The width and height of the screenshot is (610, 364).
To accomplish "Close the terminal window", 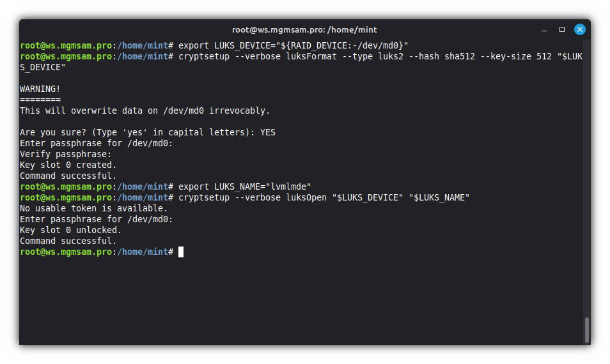I will pyautogui.click(x=580, y=29).
